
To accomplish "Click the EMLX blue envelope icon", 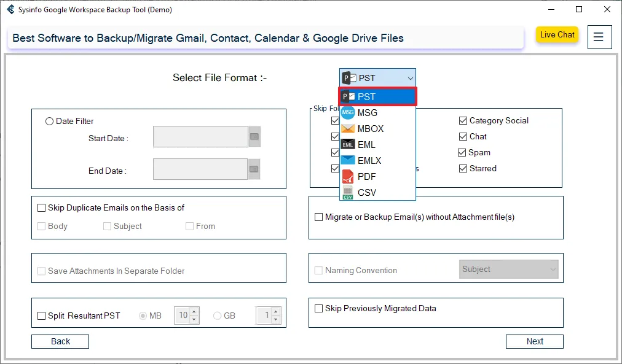I will [348, 161].
